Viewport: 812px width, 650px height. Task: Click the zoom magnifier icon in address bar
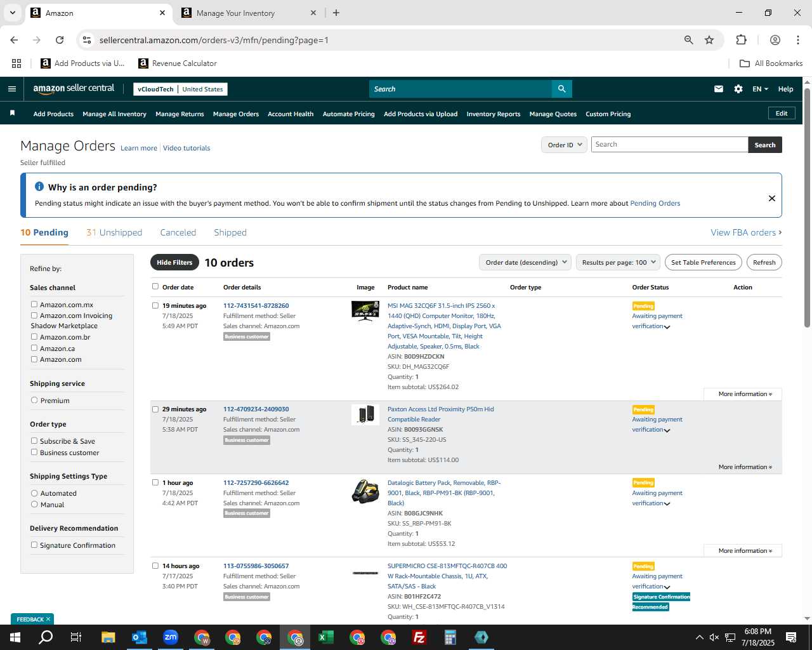coord(689,40)
